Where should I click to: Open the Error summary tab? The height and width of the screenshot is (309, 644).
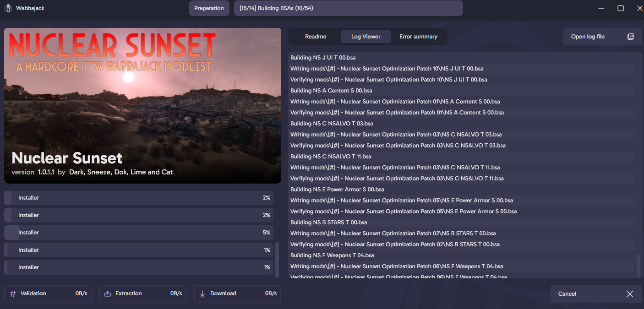pos(418,37)
